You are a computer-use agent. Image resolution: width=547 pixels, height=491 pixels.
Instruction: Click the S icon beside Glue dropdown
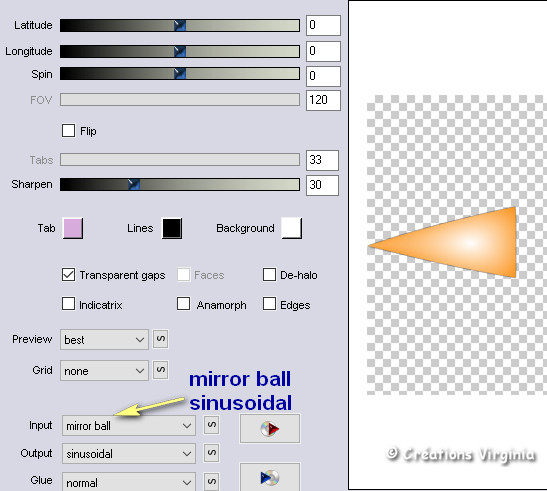(211, 482)
